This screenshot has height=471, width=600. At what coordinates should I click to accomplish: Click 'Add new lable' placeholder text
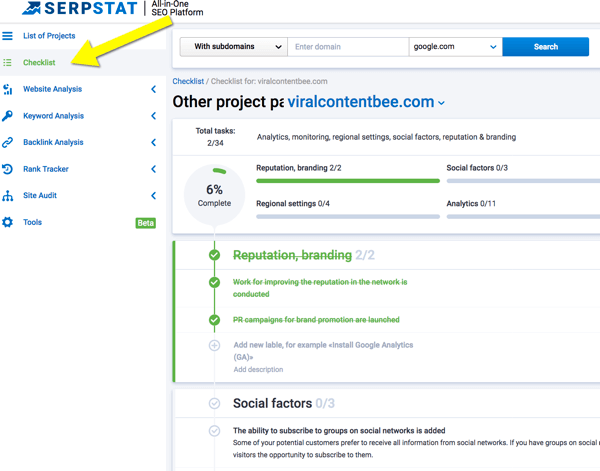click(323, 351)
